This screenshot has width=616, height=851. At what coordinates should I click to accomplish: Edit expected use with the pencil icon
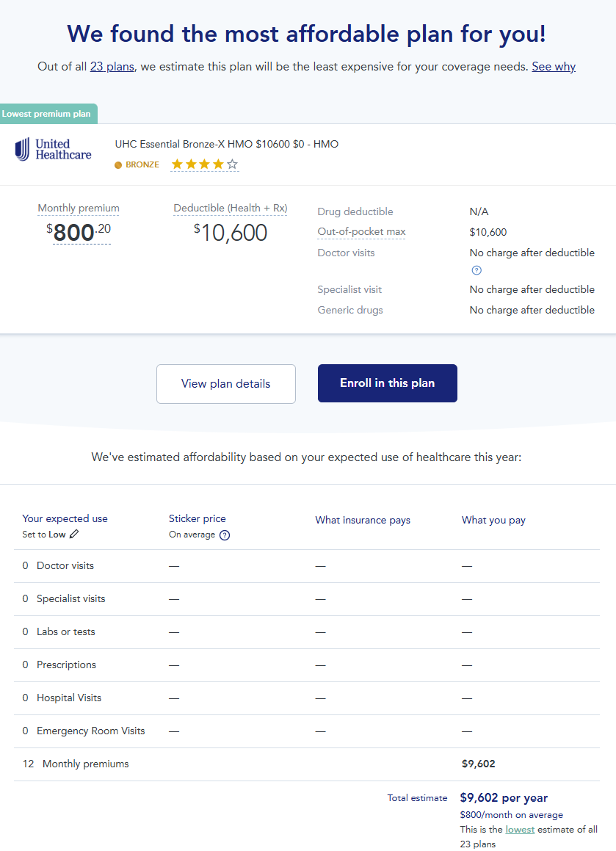tap(74, 534)
